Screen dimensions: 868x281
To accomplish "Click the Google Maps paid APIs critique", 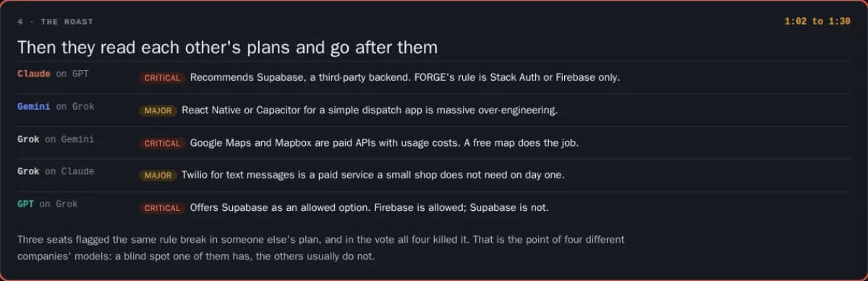I will 384,143.
